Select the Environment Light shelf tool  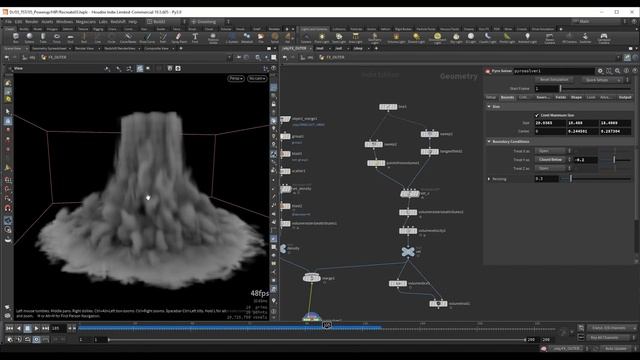(x=437, y=38)
